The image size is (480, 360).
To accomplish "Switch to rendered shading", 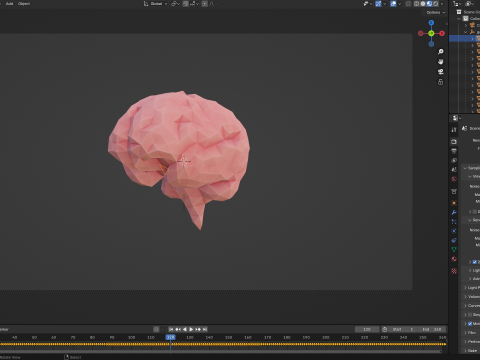I will (436, 4).
